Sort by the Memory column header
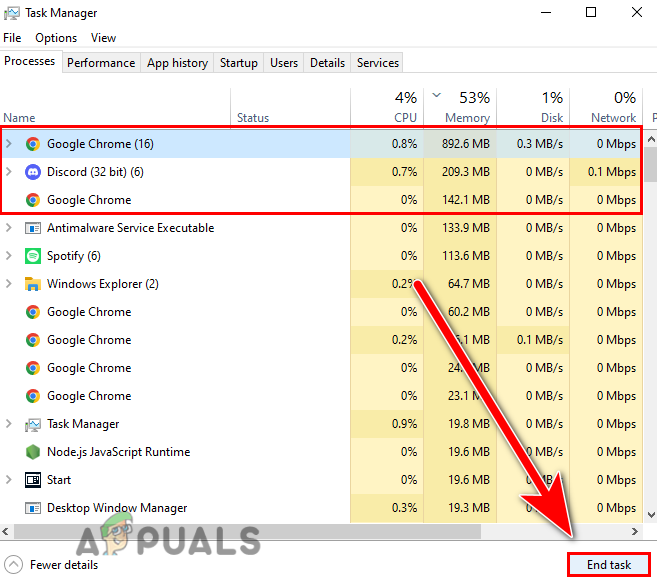This screenshot has height=588, width=657. coord(460,107)
